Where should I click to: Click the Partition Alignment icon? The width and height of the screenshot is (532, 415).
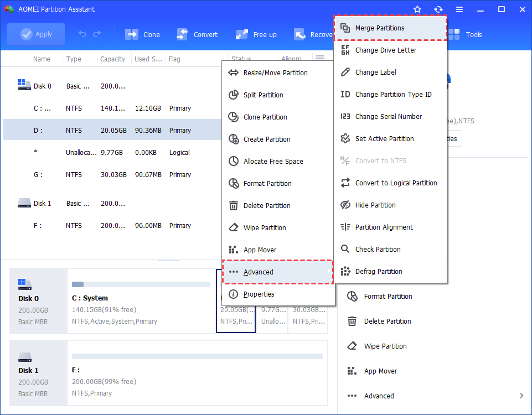(x=345, y=227)
